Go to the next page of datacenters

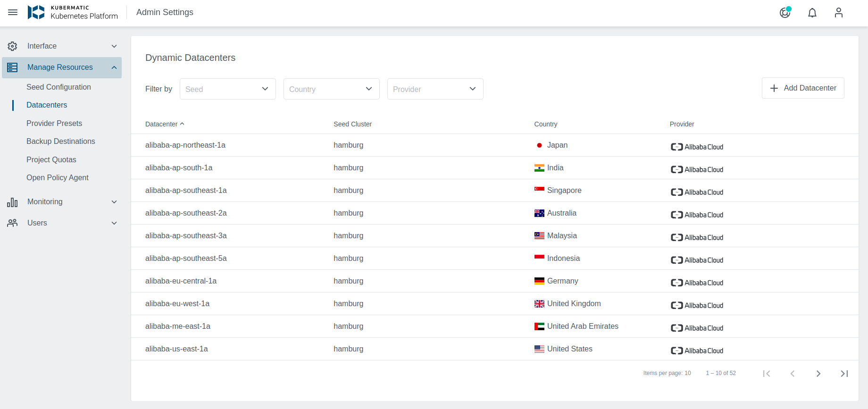click(x=818, y=374)
